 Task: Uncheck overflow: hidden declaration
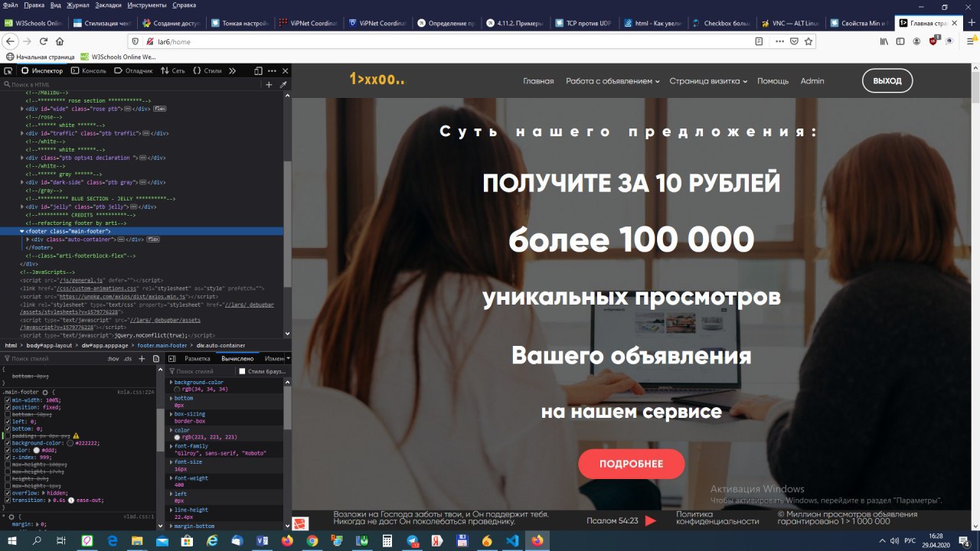pyautogui.click(x=8, y=493)
